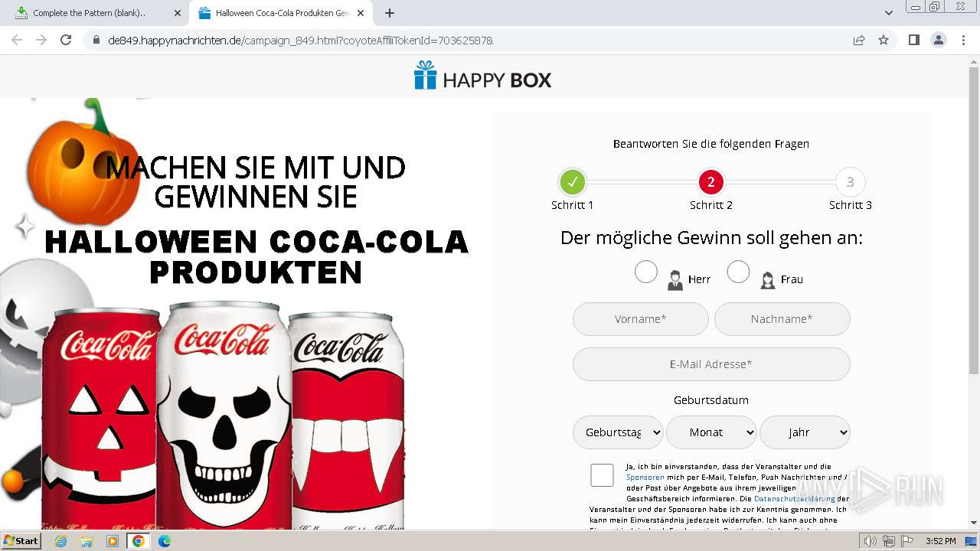Close the Complete the Pattern tab

178,13
